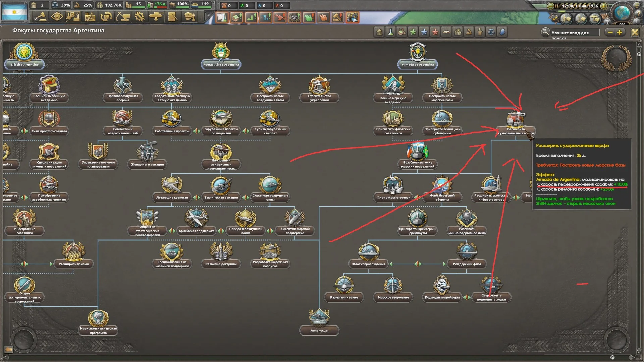Click the stability 39% indicator
The height and width of the screenshot is (362, 644).
pyautogui.click(x=61, y=5)
